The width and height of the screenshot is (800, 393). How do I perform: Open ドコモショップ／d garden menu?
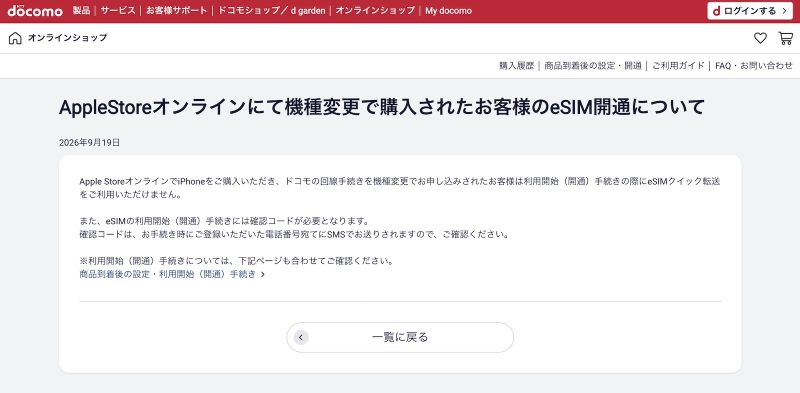tap(271, 11)
